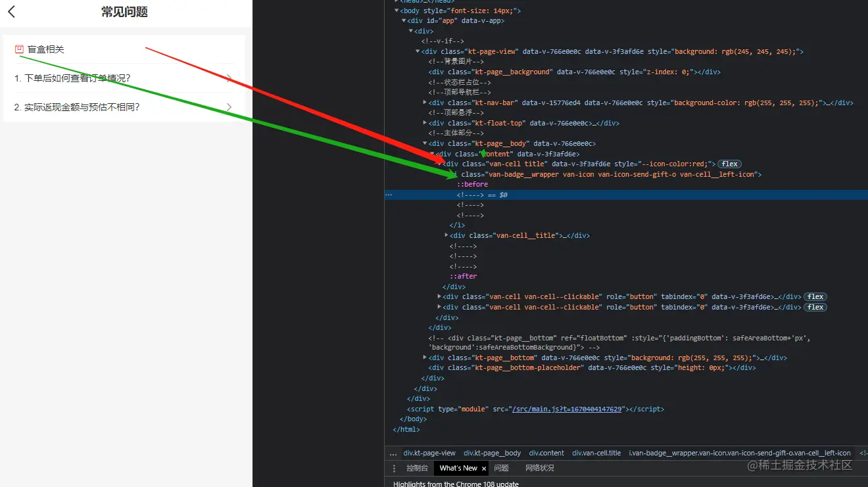Select the i.van-badge__wrapper breadcrumb
This screenshot has width=868, height=487.
click(x=740, y=453)
